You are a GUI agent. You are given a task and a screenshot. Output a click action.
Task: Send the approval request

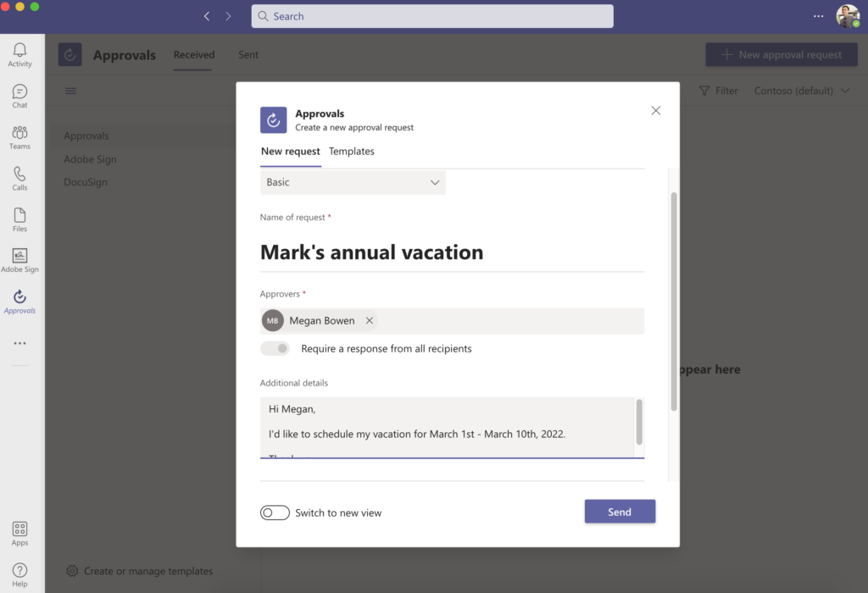tap(620, 512)
